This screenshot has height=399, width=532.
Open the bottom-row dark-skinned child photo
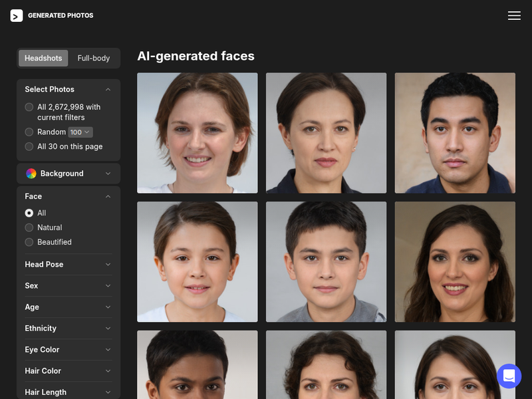197,364
